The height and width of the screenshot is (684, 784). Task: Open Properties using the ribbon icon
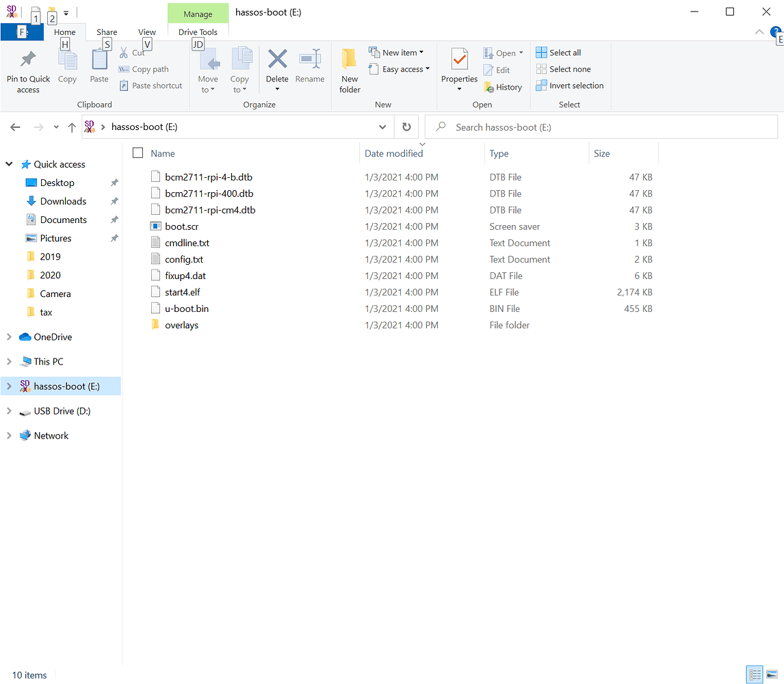click(459, 65)
